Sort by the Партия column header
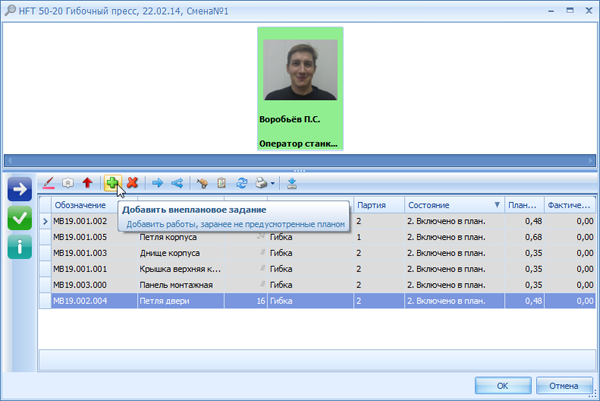 pyautogui.click(x=379, y=205)
